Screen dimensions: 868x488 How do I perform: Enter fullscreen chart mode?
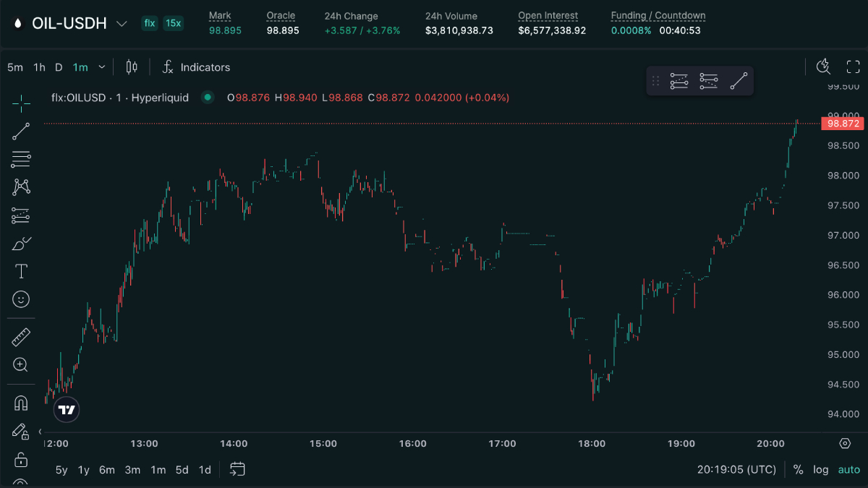pos(853,67)
